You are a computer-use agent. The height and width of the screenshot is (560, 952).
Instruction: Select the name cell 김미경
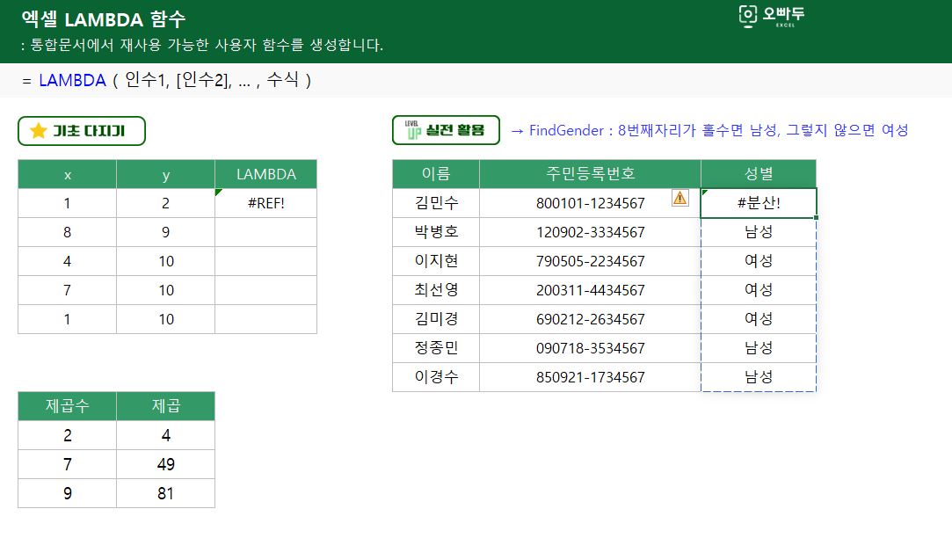pyautogui.click(x=436, y=319)
